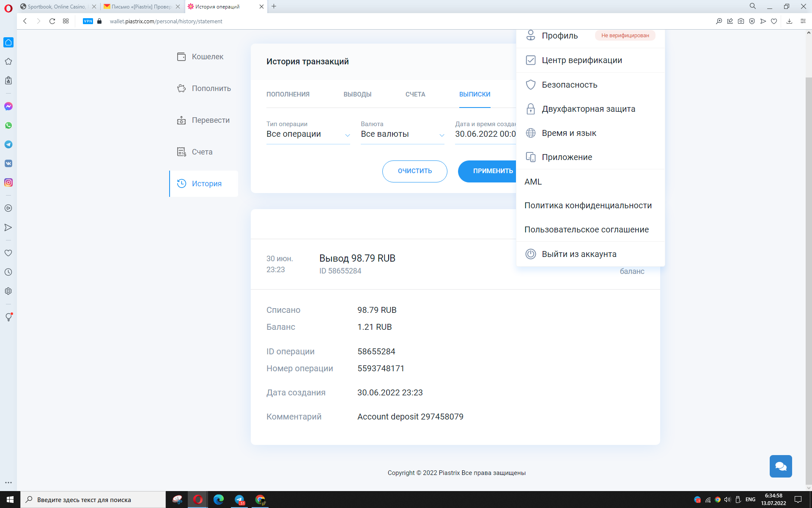This screenshot has height=508, width=812.
Task: Open Chrome from the taskbar
Action: coord(260,500)
